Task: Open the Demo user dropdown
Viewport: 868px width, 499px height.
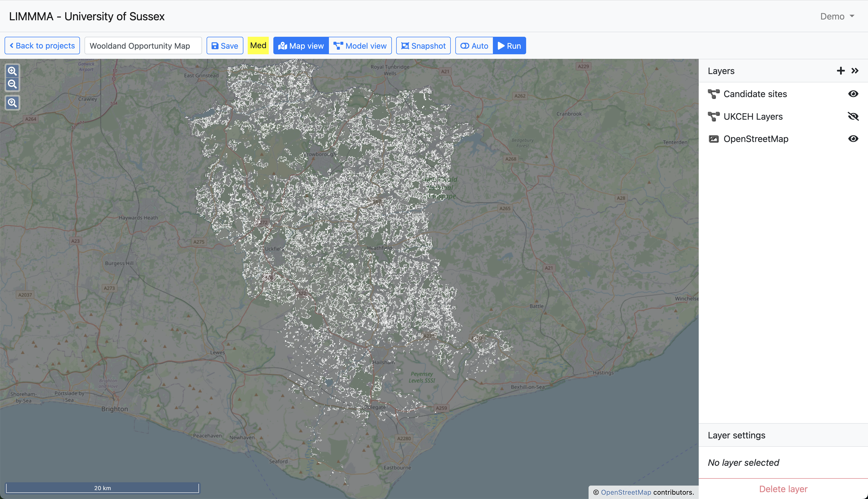Action: (x=837, y=16)
